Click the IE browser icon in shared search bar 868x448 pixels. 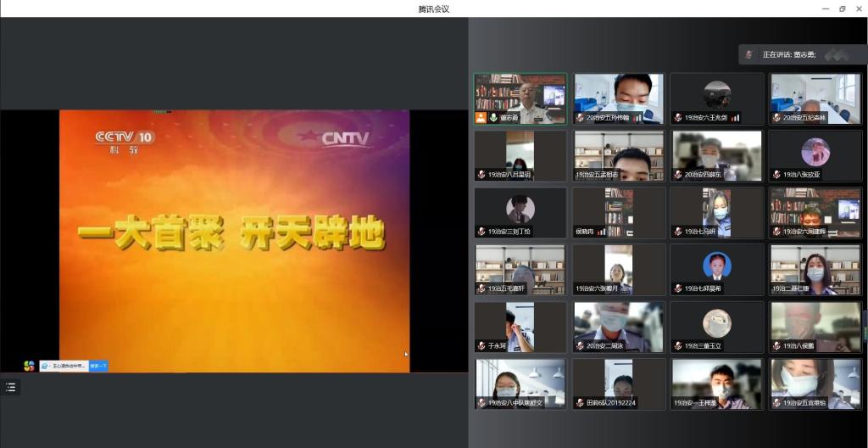click(x=44, y=367)
